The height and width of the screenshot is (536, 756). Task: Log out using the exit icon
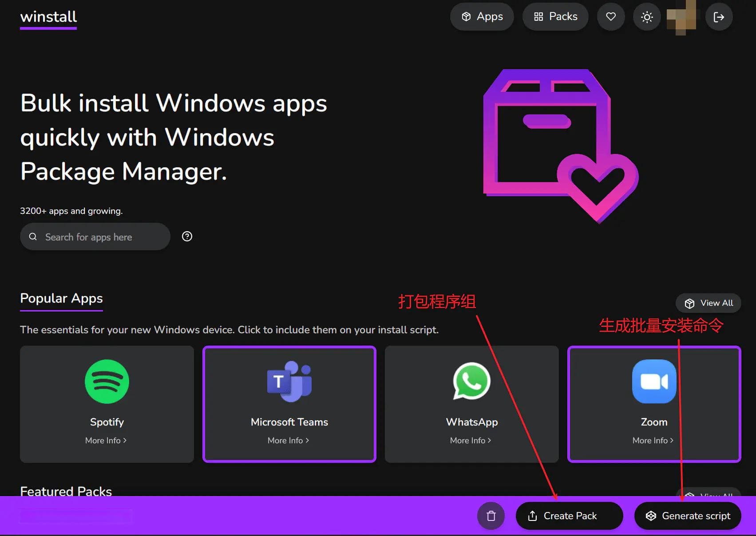pos(719,17)
